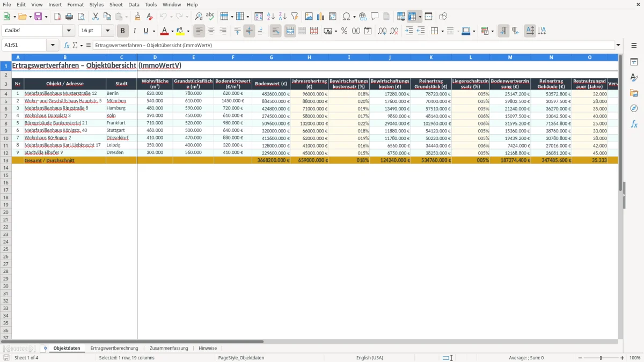The width and height of the screenshot is (644, 362).
Task: Toggle bold formatting
Action: [x=123, y=31]
